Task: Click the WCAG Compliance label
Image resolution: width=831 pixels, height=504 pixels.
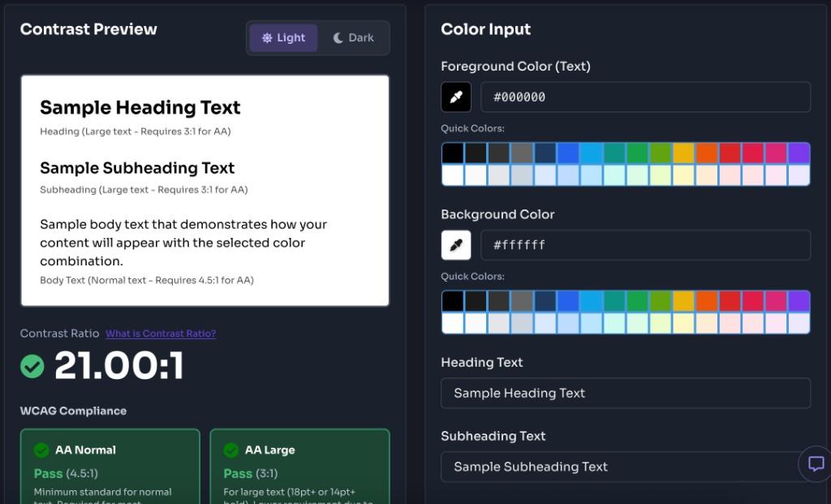Action: 73,411
